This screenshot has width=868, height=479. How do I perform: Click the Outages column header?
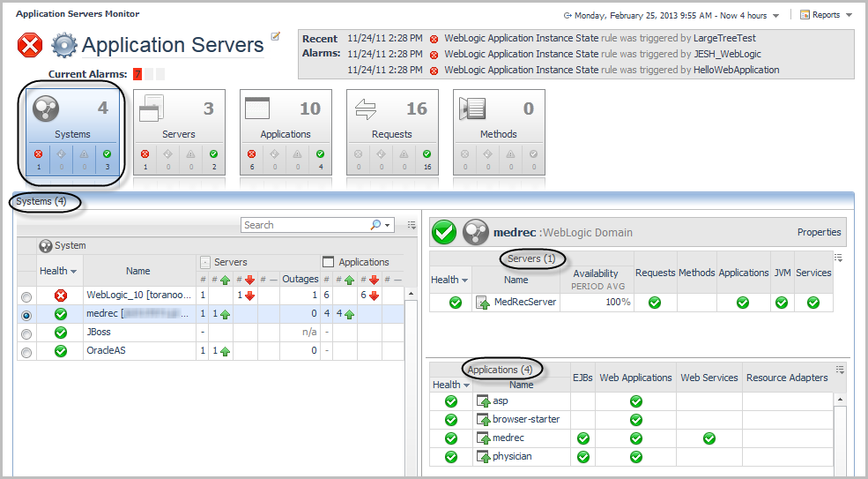(x=300, y=279)
